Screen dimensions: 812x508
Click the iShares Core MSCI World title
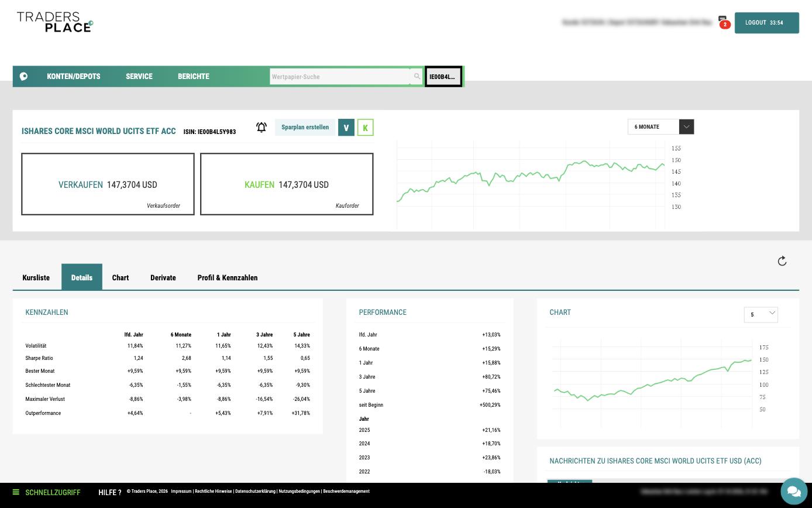pyautogui.click(x=99, y=131)
